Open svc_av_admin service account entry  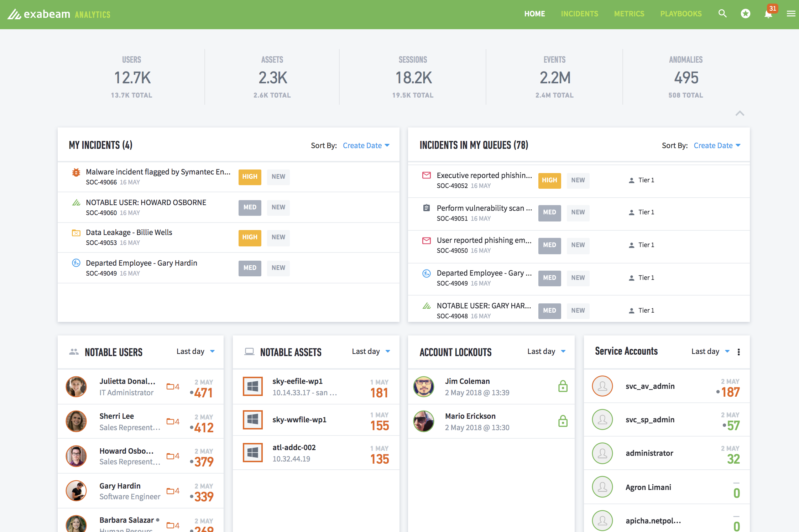tap(650, 386)
